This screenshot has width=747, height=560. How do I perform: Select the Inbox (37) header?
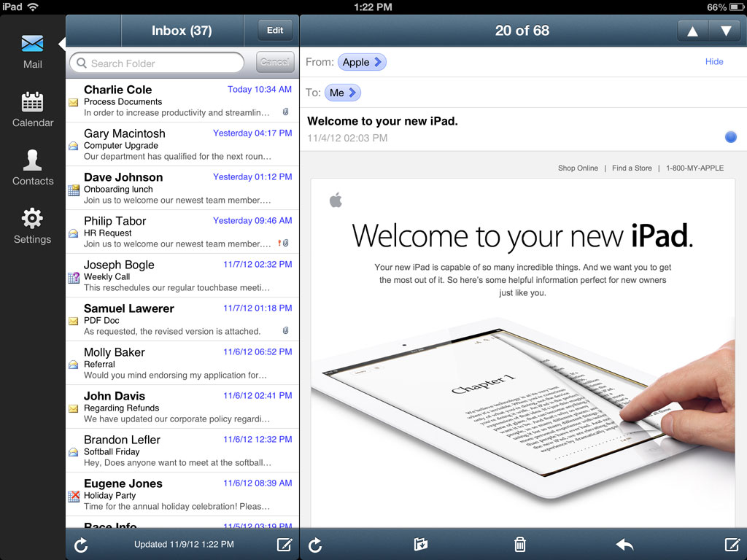[181, 30]
